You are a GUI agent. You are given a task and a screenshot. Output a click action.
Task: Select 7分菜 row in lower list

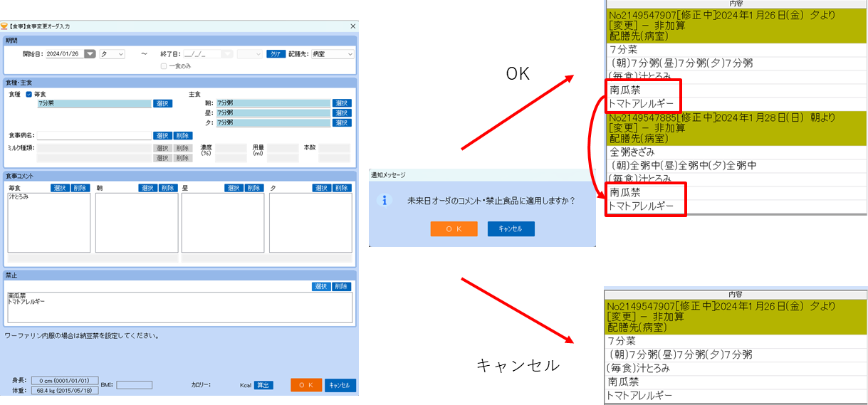tap(736, 341)
